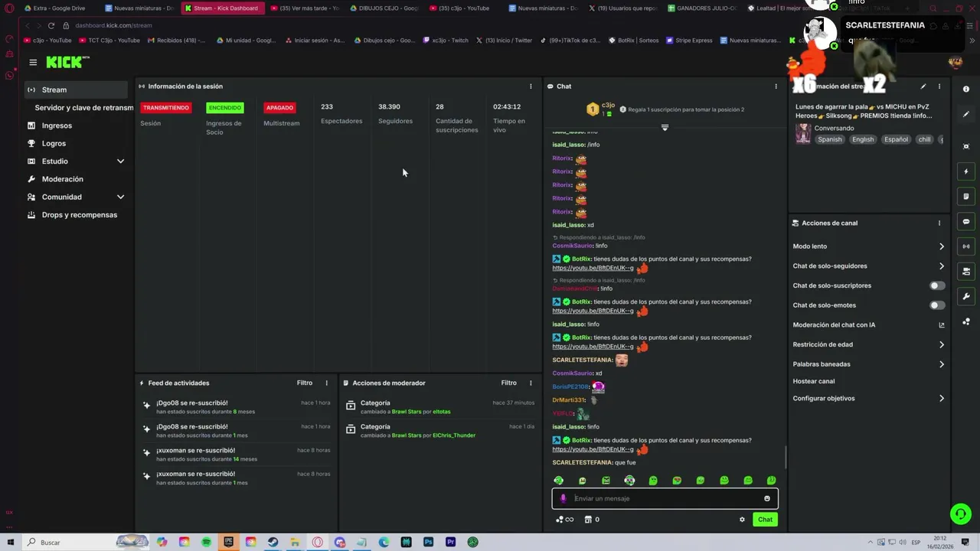The width and height of the screenshot is (980, 551).
Task: Click the English tag chip
Action: [863, 139]
